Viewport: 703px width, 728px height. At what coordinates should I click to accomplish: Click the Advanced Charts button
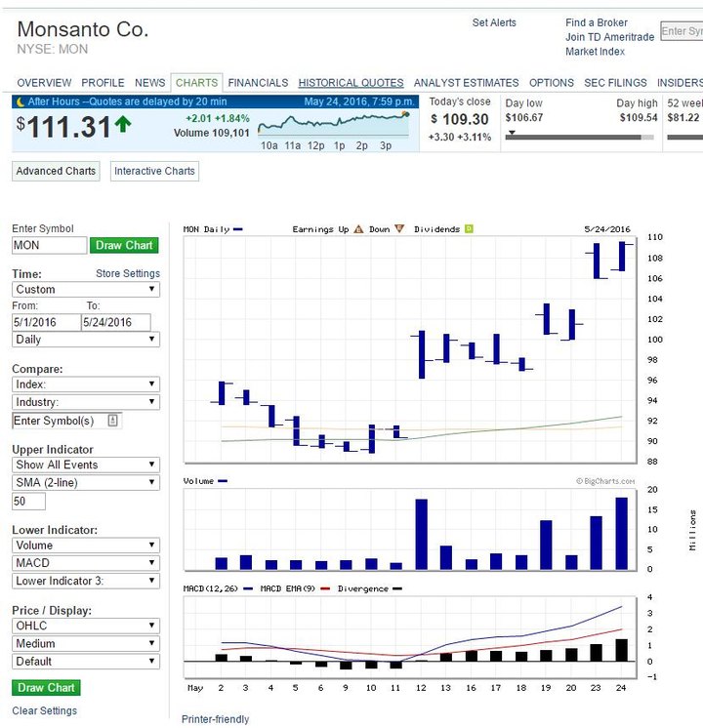(56, 171)
